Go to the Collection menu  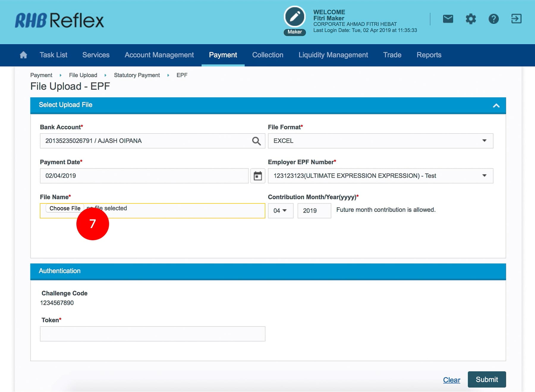point(267,55)
